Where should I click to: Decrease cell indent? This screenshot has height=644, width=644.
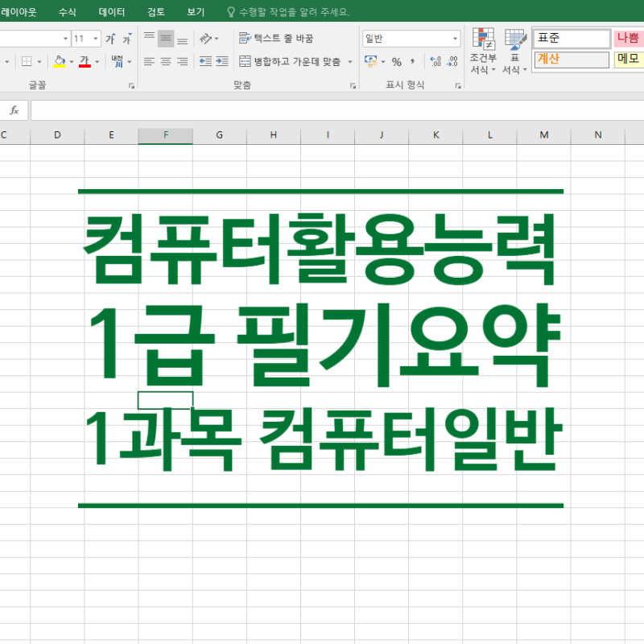point(205,62)
